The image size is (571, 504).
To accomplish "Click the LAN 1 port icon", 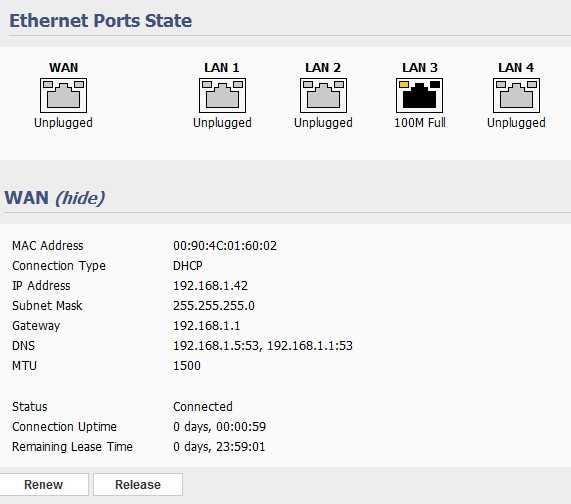I will point(223,95).
